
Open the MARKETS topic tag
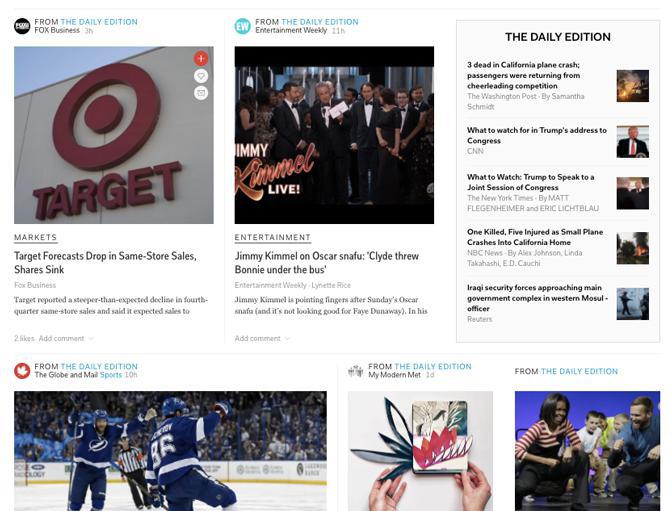pos(35,237)
